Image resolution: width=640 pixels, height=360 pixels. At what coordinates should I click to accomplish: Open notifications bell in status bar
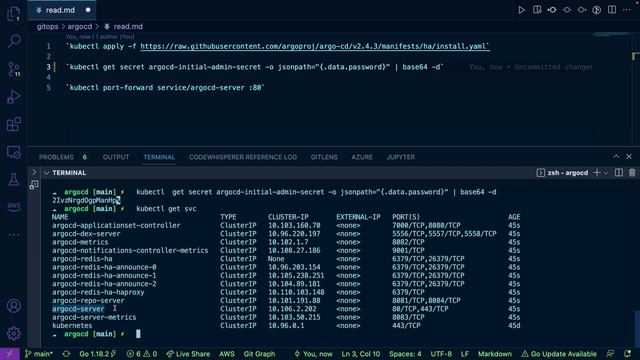click(628, 354)
